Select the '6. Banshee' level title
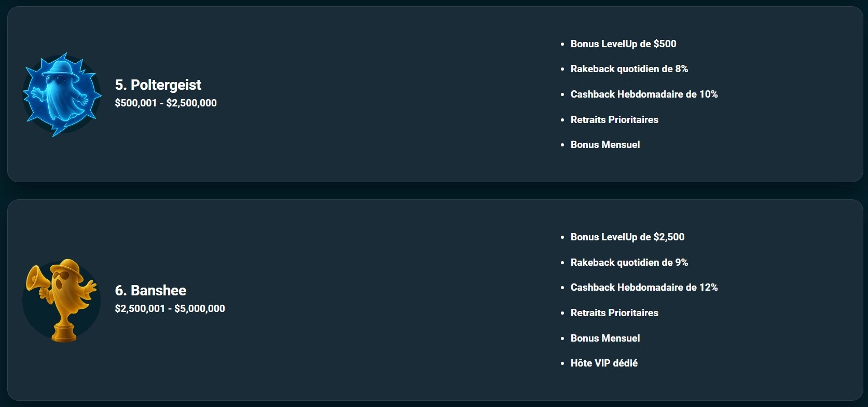868x407 pixels. 150,290
